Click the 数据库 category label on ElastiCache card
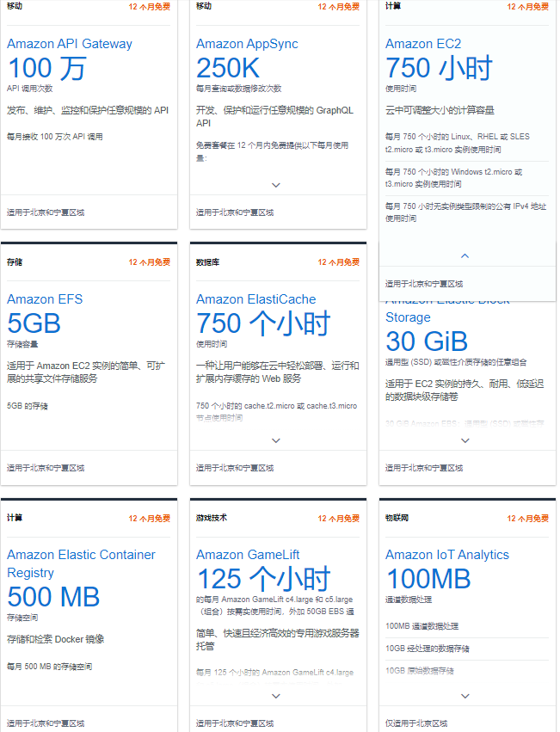560x732 pixels. tap(207, 261)
